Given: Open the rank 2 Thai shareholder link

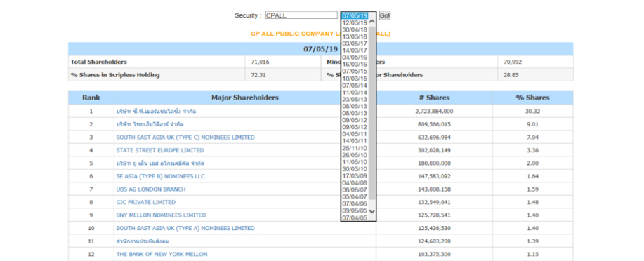Looking at the screenshot, I should (x=150, y=124).
